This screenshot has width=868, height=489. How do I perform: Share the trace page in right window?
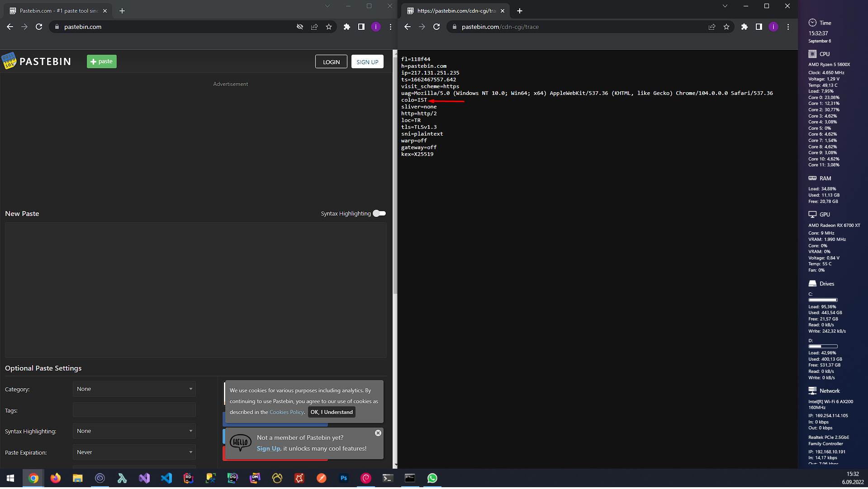pos(712,27)
